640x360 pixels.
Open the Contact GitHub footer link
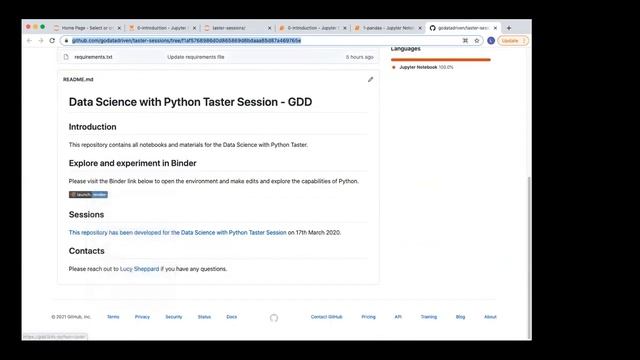pos(327,317)
